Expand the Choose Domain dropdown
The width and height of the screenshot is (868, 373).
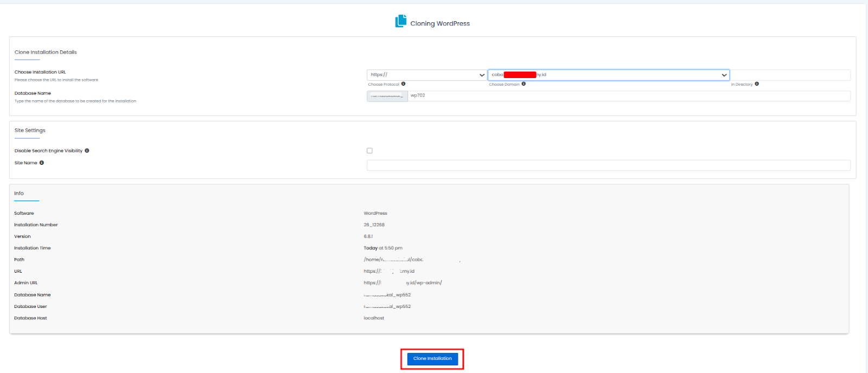pyautogui.click(x=608, y=75)
